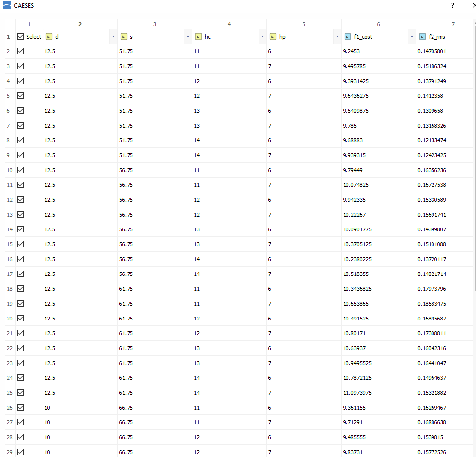Click d value 12.5 in row 6
The image size is (476, 457).
[x=50, y=111]
